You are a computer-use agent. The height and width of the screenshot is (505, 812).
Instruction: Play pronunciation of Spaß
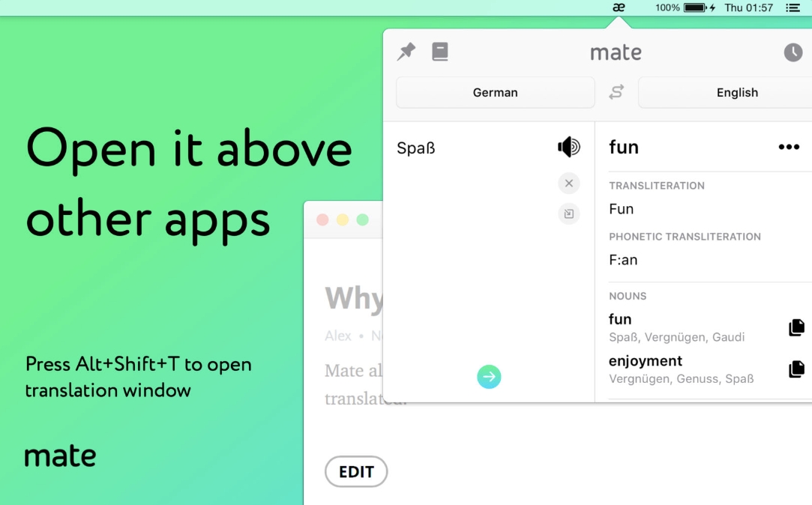(568, 148)
